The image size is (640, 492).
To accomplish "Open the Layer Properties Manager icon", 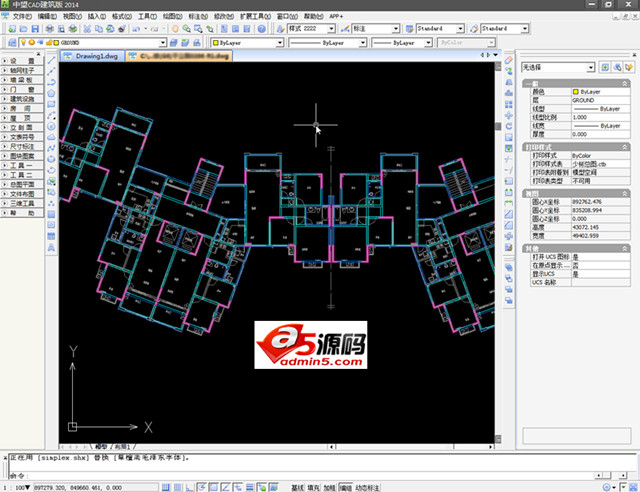I will click(12, 42).
